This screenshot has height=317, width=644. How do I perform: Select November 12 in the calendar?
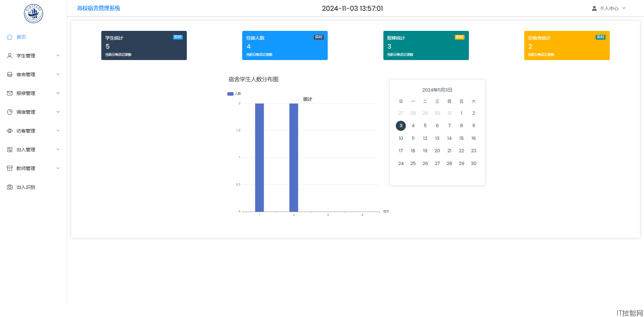[425, 138]
